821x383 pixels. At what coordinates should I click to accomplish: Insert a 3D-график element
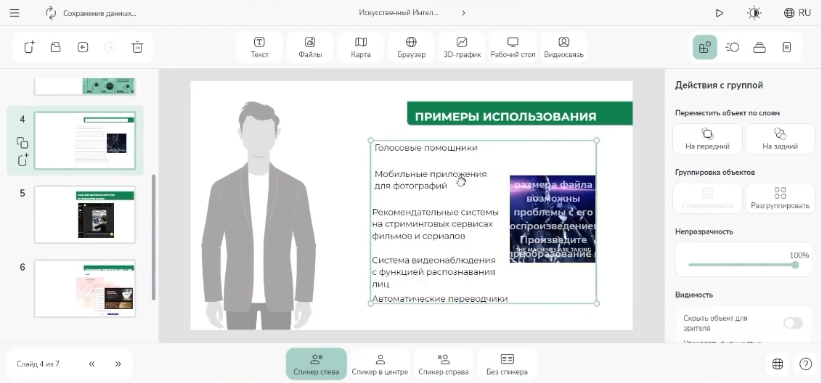point(462,47)
